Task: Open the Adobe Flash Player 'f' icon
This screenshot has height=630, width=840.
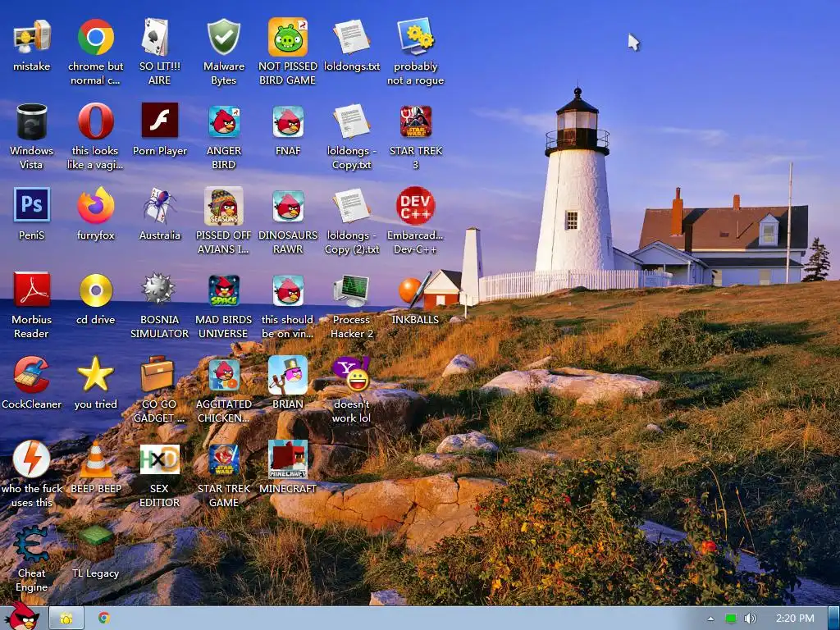Action: [160, 121]
